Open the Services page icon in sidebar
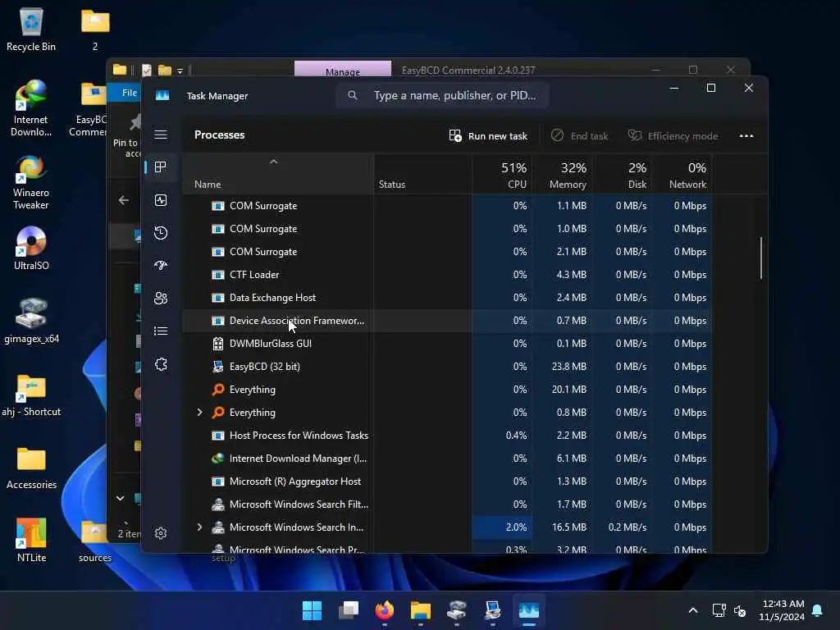This screenshot has height=630, width=840. tap(161, 364)
